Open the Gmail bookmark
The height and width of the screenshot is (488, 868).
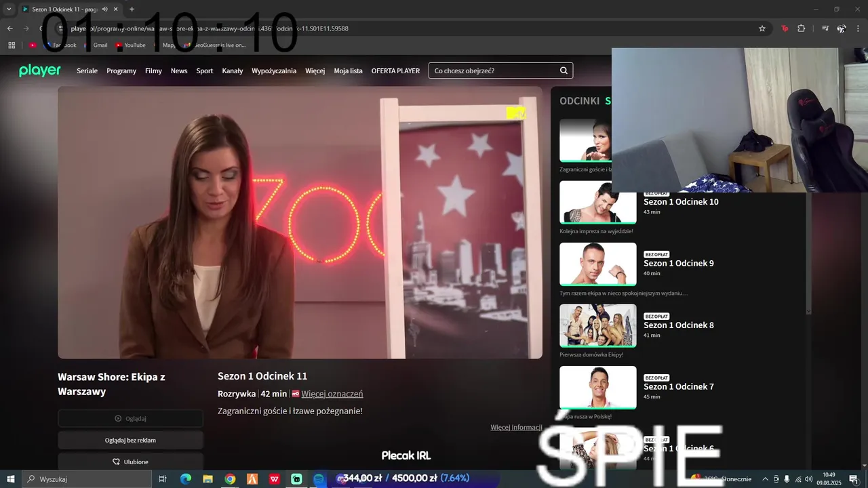pos(96,45)
